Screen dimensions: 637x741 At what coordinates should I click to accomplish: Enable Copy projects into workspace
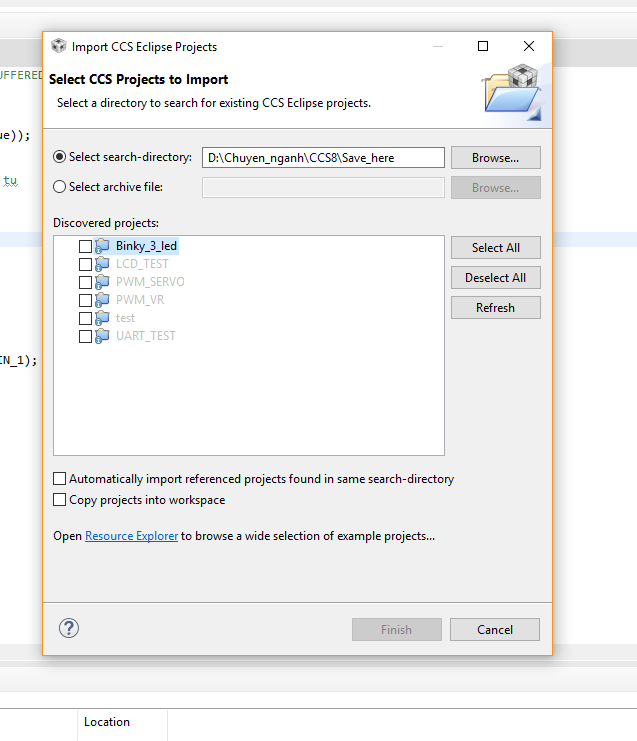60,500
